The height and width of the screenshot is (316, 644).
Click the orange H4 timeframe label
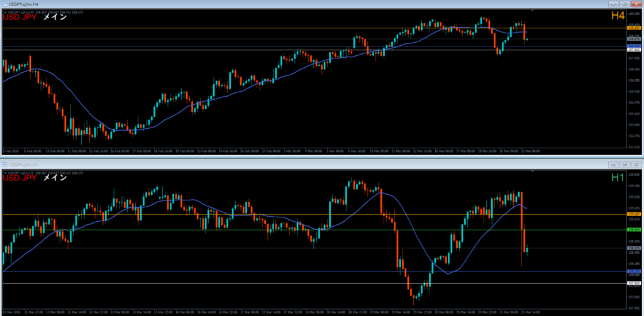tap(618, 17)
